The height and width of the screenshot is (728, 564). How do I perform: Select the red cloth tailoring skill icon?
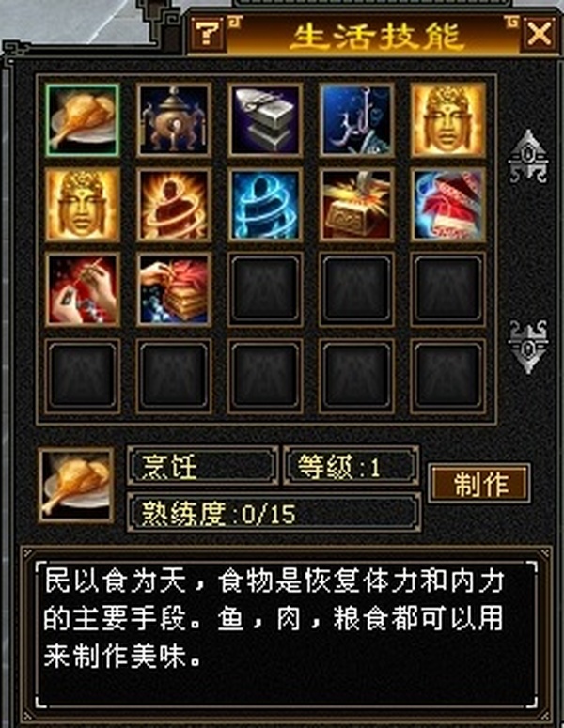448,205
